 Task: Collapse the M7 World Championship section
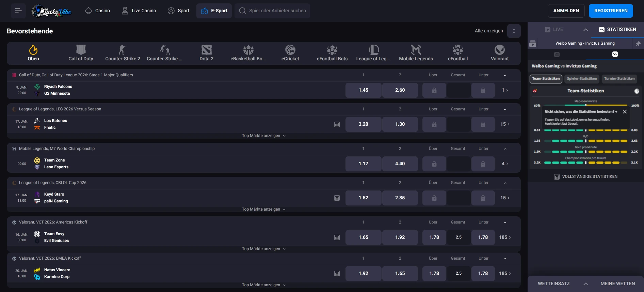(x=505, y=149)
